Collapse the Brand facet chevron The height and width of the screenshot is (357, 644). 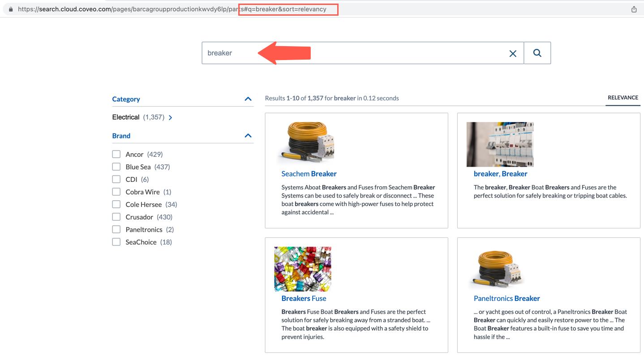248,136
